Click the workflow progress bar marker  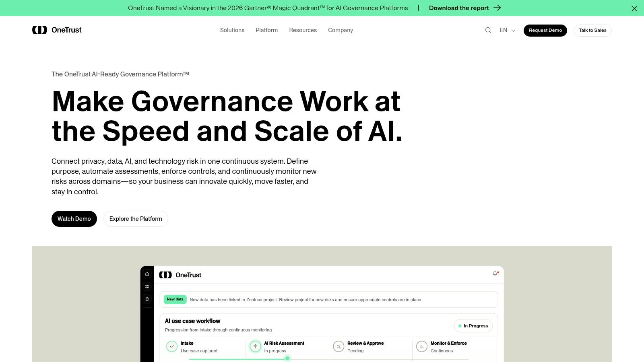coord(287,358)
